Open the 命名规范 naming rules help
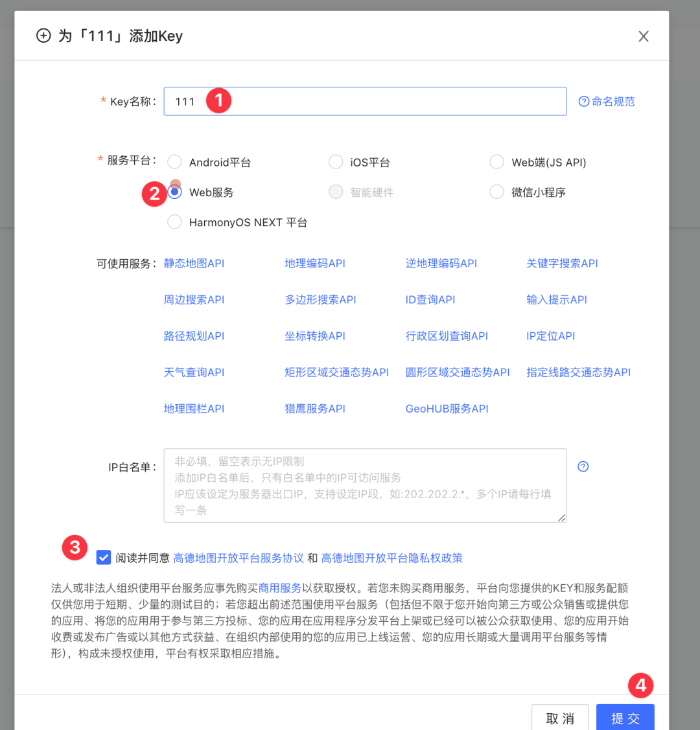This screenshot has width=700, height=730. (x=607, y=102)
